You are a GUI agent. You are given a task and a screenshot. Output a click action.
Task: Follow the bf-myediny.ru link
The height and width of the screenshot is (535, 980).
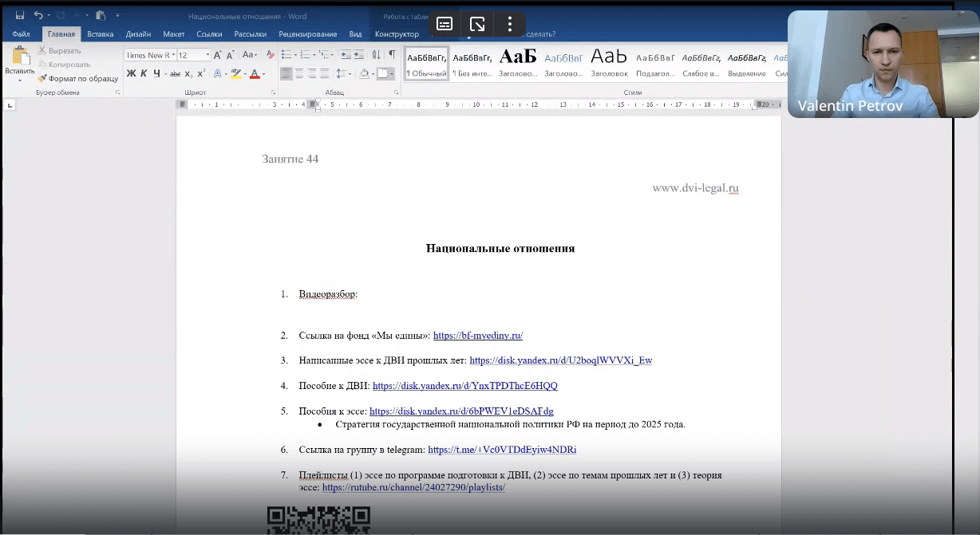pyautogui.click(x=477, y=336)
